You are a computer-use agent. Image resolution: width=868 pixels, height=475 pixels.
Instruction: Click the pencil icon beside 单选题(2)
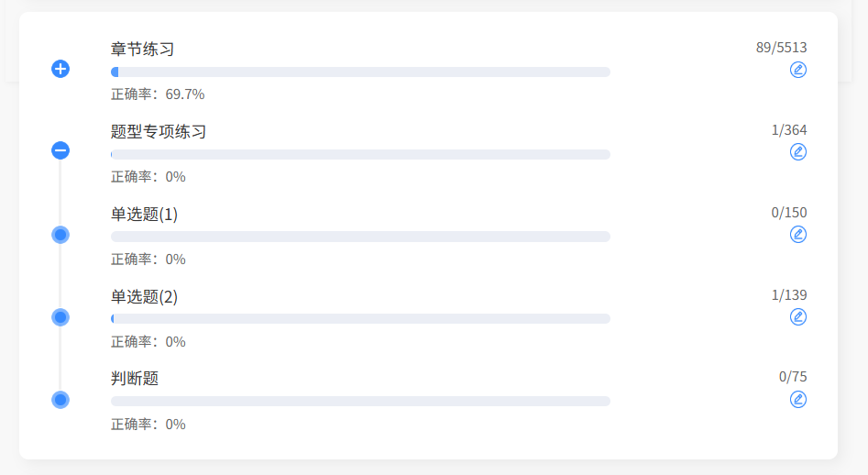click(798, 317)
